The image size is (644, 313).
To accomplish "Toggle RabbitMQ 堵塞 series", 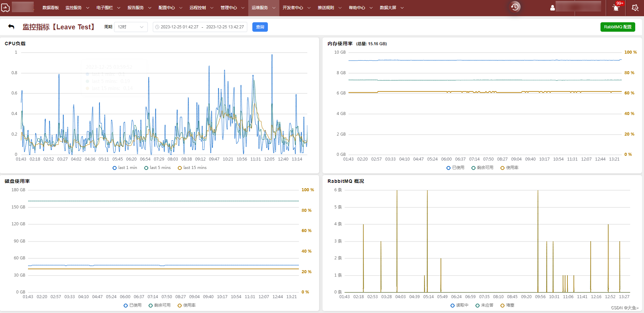I will [507, 305].
